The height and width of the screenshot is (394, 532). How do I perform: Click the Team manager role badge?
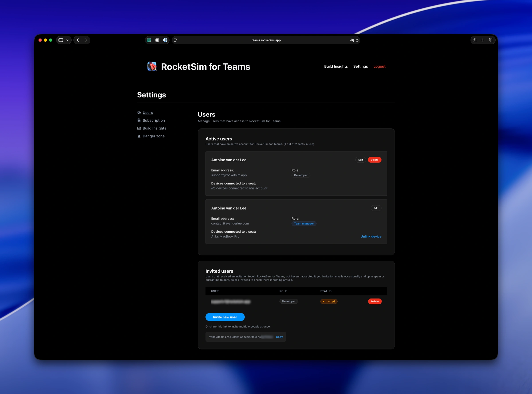coord(304,223)
